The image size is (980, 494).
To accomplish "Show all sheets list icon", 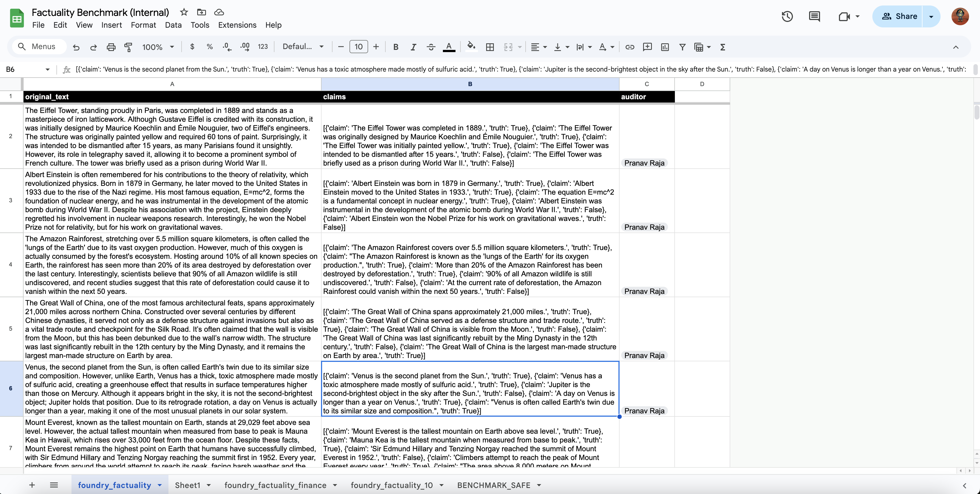I will pyautogui.click(x=54, y=485).
